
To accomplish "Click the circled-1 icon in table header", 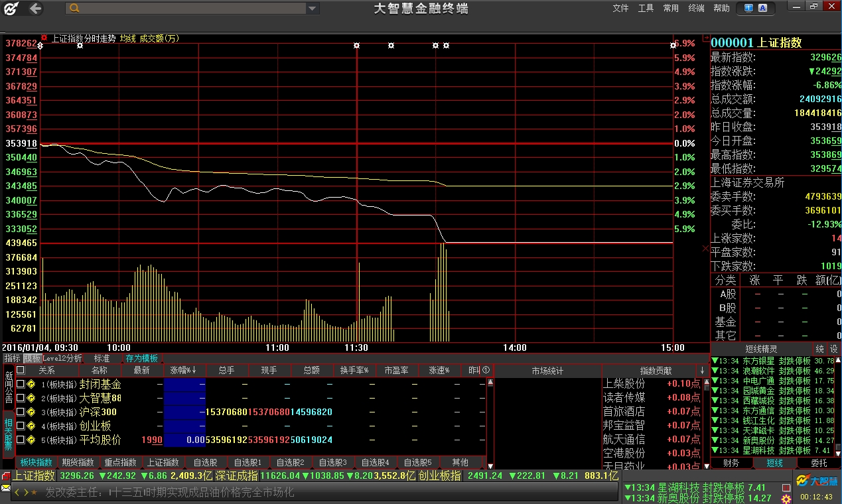I will click(x=486, y=370).
